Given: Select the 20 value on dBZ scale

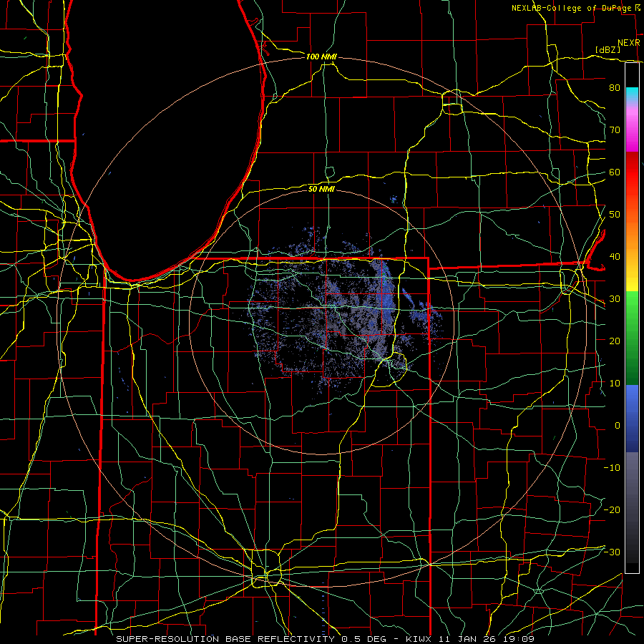Looking at the screenshot, I should pyautogui.click(x=615, y=341).
